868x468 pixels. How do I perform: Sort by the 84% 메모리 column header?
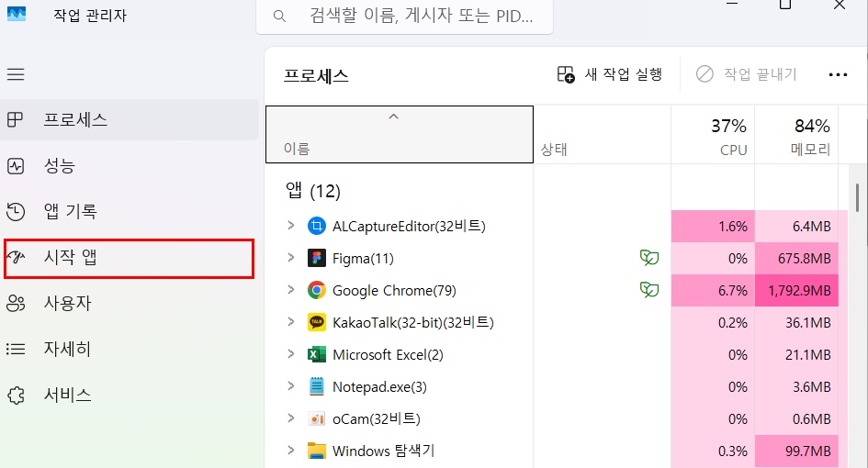(796, 134)
